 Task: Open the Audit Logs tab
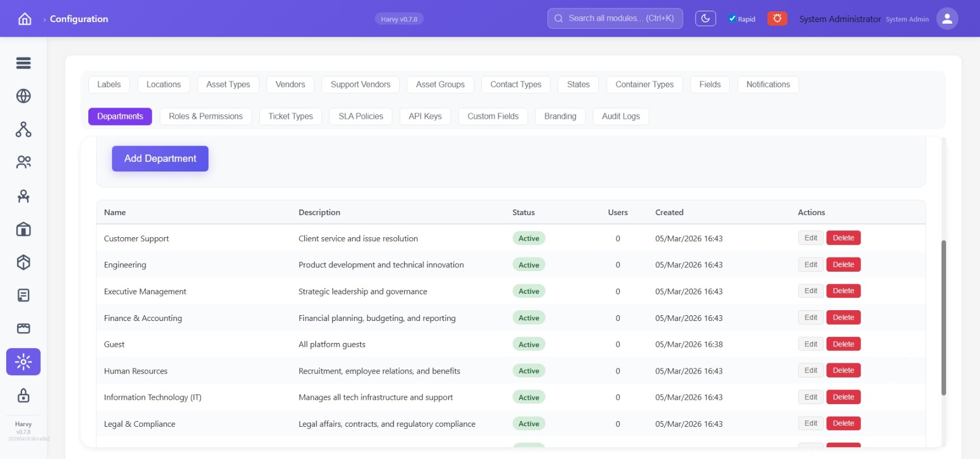[x=621, y=116]
